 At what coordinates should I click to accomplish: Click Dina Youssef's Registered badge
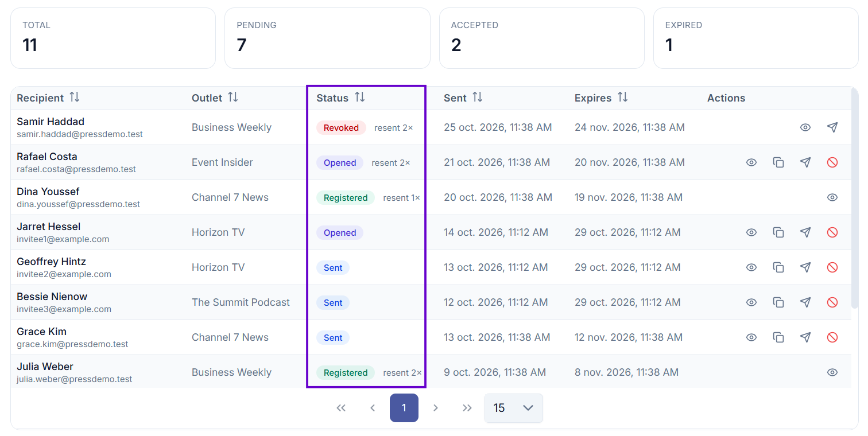[346, 198]
